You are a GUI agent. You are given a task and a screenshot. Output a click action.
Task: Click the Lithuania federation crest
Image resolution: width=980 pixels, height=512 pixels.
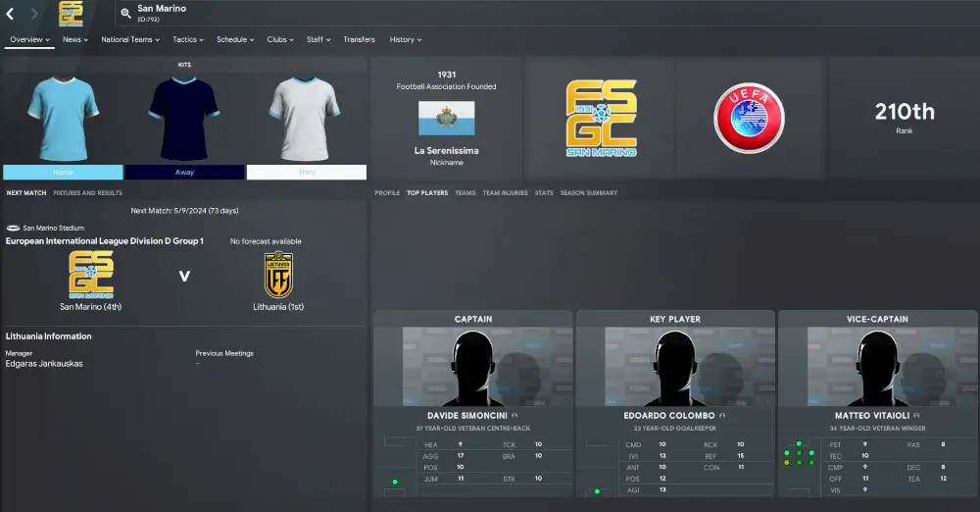click(x=278, y=275)
